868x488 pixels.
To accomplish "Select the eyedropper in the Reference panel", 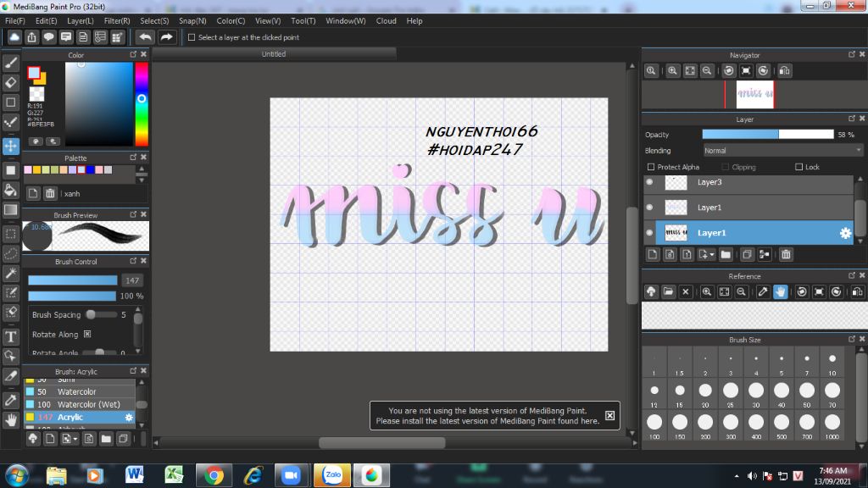I will [x=763, y=291].
